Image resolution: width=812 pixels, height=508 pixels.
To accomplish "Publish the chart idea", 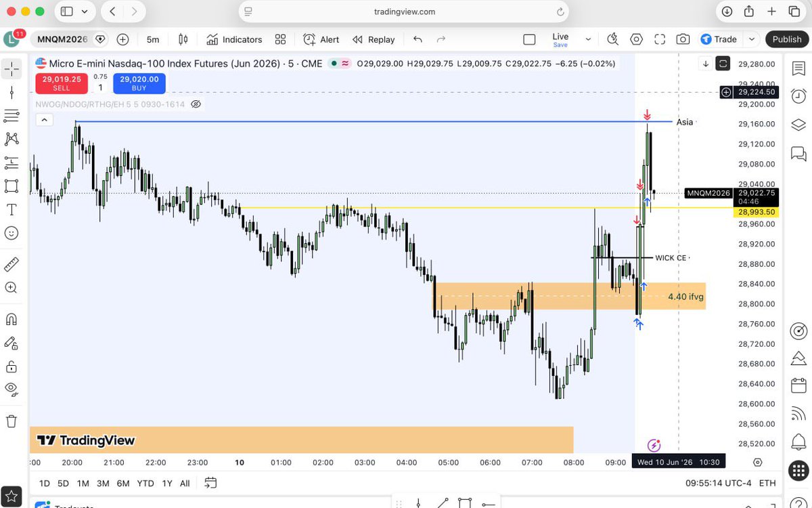I will [787, 39].
